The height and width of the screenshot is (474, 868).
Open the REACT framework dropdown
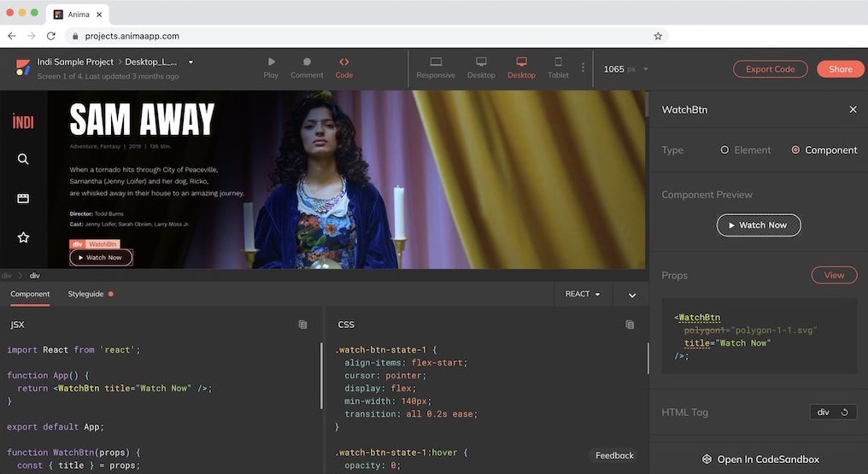coord(583,294)
